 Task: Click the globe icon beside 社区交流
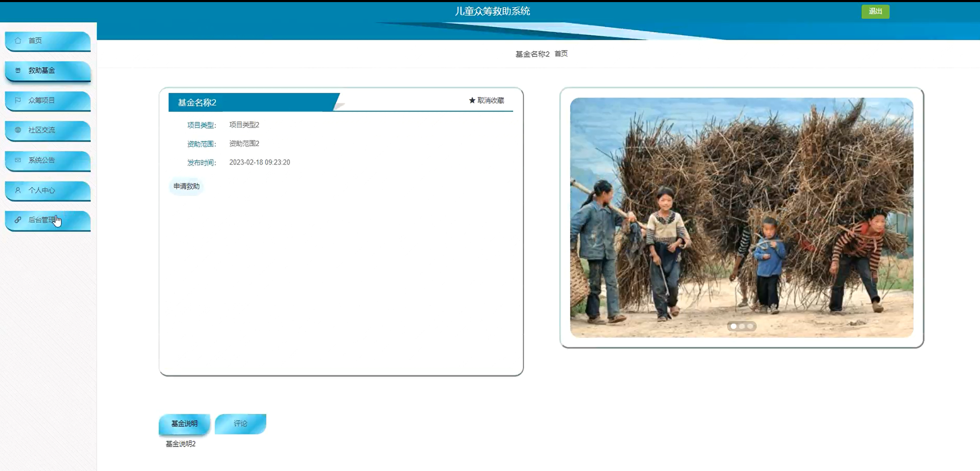[18, 130]
